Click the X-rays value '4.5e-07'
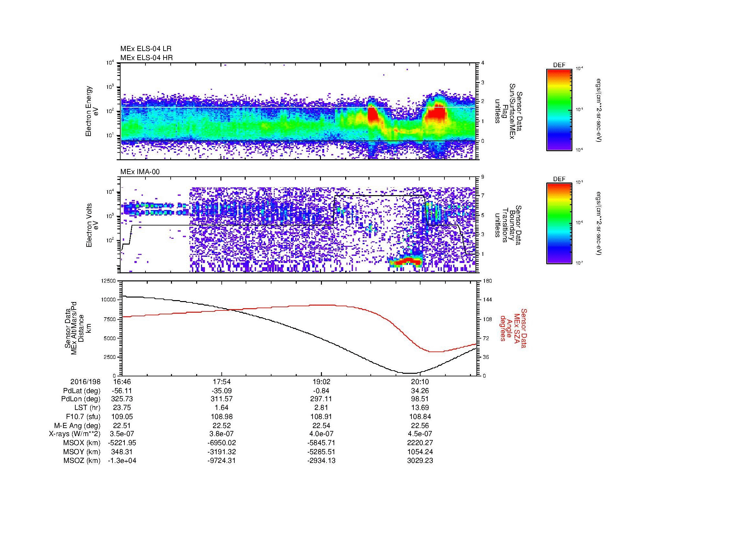Viewport: 756px width, 534px height. (x=420, y=434)
